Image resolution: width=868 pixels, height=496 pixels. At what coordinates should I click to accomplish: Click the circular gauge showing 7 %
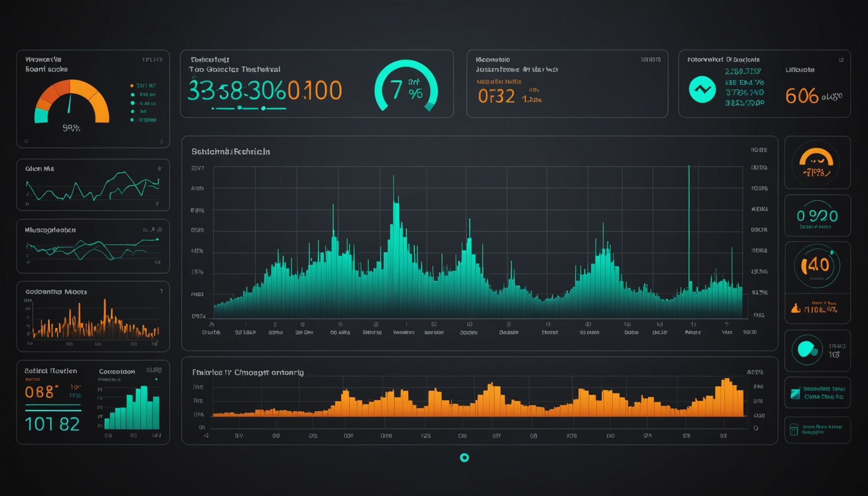(406, 86)
